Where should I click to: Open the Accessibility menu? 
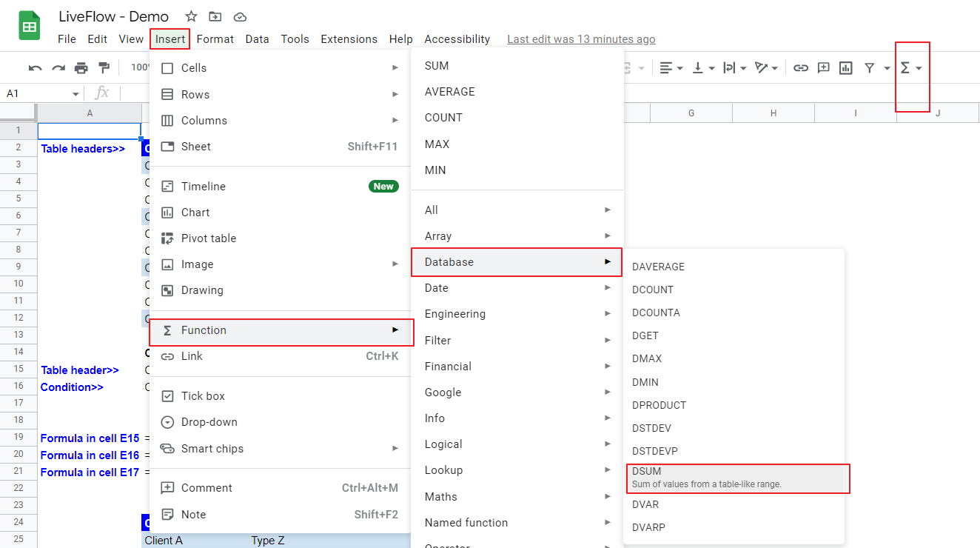point(457,39)
